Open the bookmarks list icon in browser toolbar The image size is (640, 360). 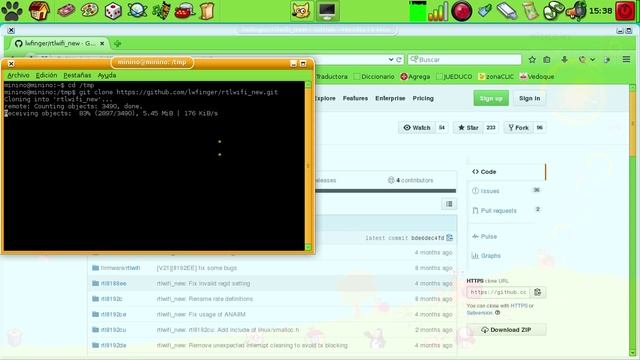point(547,60)
